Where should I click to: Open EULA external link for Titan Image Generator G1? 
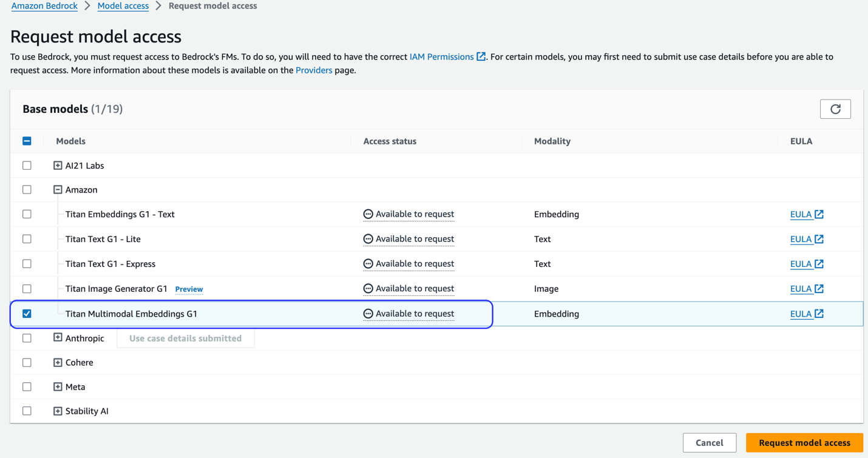(819, 288)
